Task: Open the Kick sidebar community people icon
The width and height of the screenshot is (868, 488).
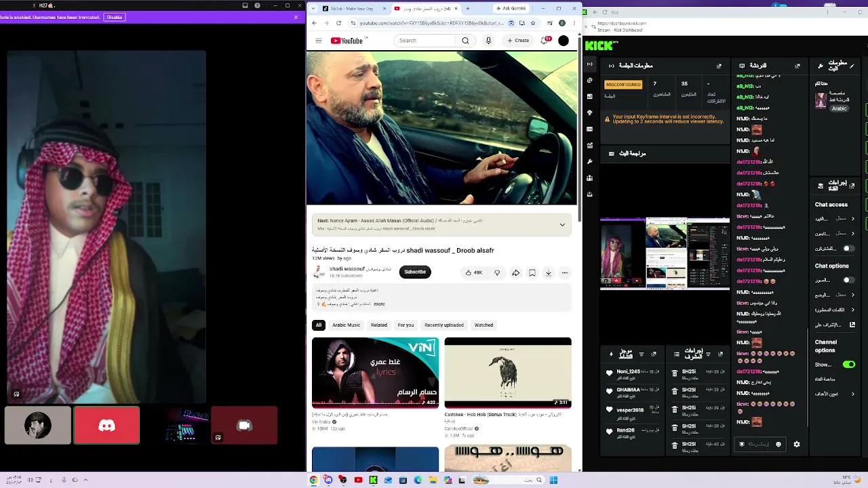Action: (590, 178)
